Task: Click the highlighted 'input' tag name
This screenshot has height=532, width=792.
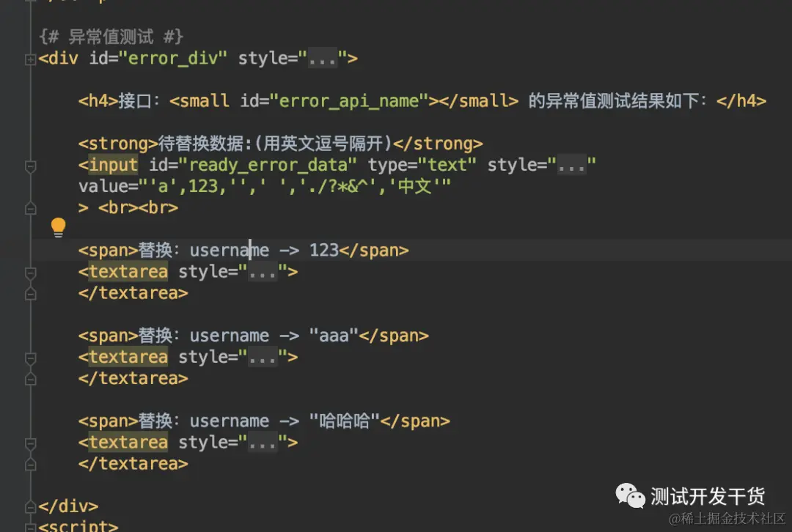Action: click(x=113, y=165)
